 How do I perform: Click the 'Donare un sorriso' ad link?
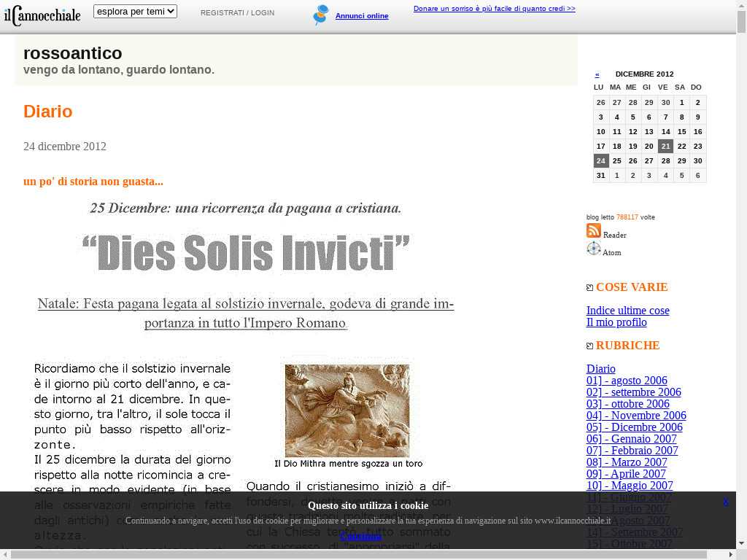494,9
